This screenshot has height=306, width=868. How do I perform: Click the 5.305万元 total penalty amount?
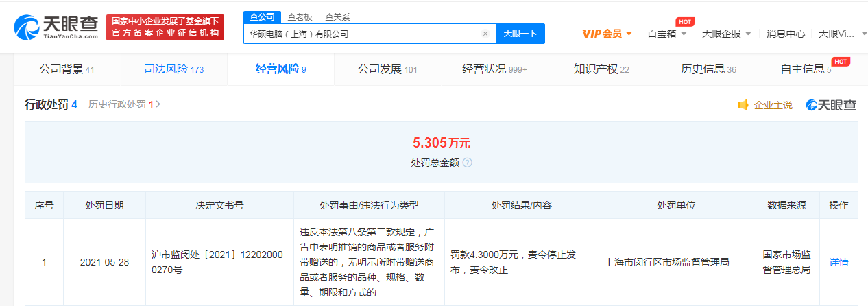(x=441, y=143)
